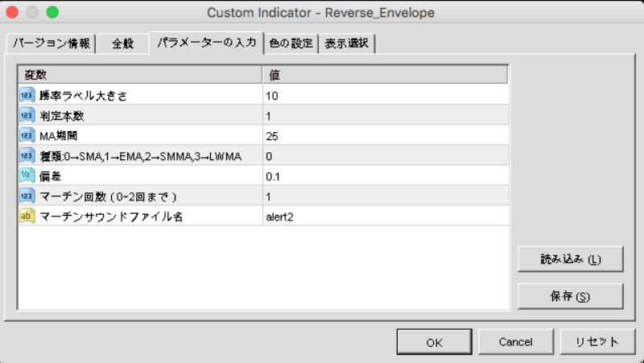644x363 pixels.
Task: Click the integer icon beside 勝率ラベル大きさ
Action: pyautogui.click(x=27, y=95)
